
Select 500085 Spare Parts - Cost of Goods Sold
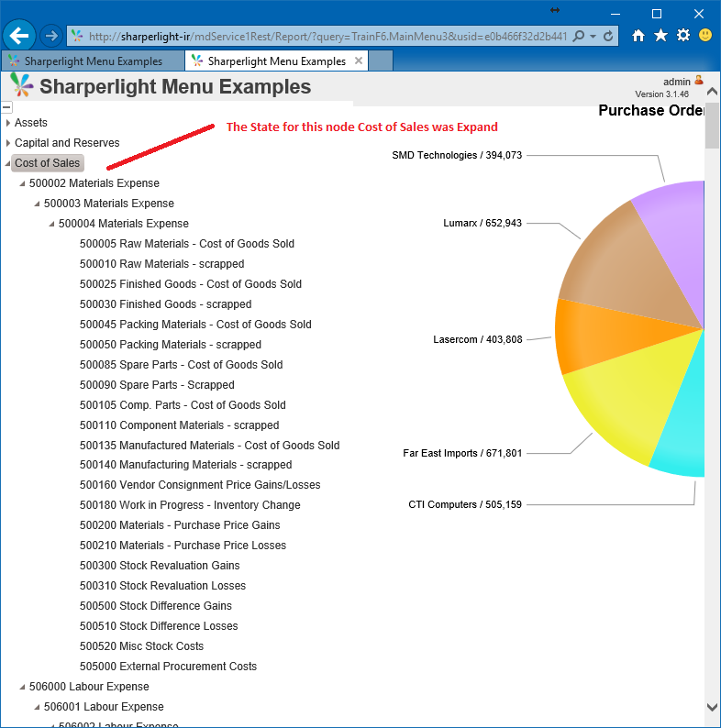click(x=181, y=365)
